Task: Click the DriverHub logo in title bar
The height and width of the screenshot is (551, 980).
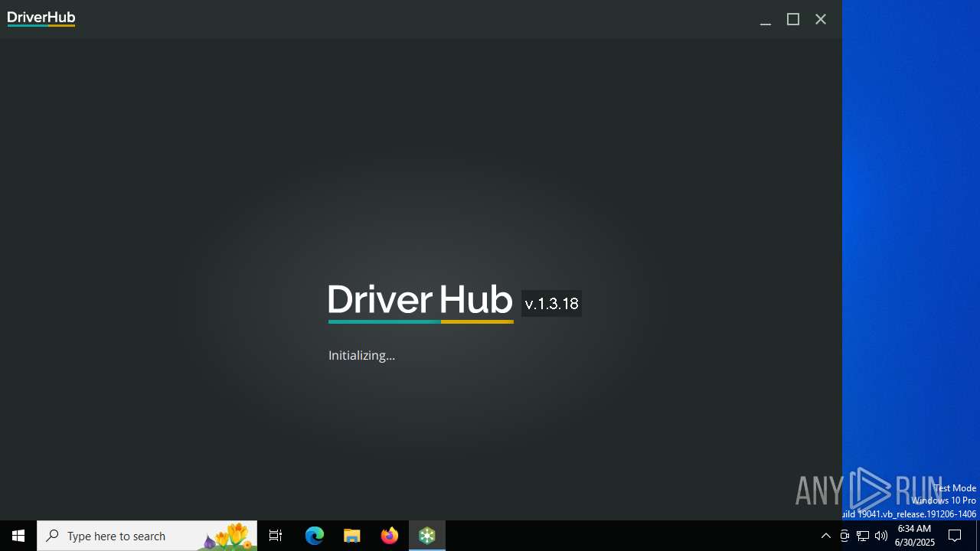Action: [x=41, y=19]
